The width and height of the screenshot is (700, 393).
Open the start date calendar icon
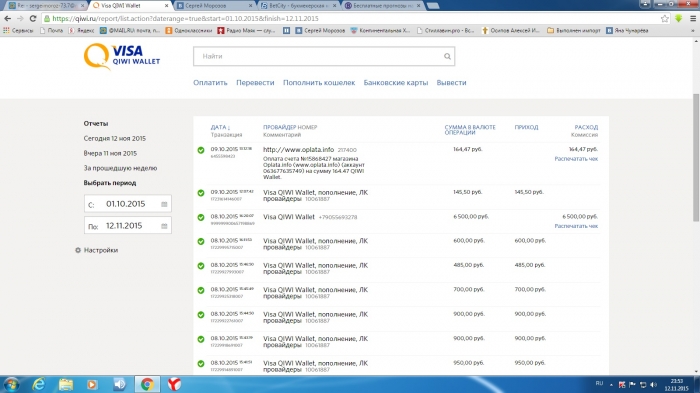[164, 204]
